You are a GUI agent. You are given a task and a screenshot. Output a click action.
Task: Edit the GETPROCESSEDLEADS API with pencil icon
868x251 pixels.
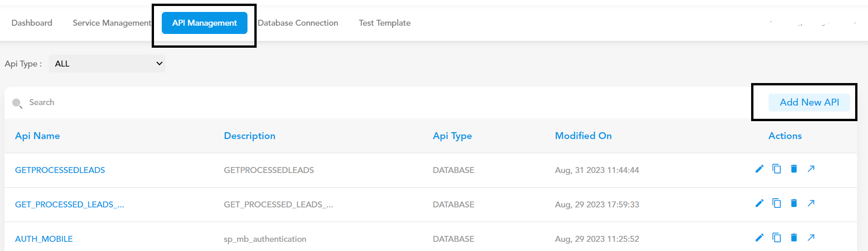[x=759, y=169]
